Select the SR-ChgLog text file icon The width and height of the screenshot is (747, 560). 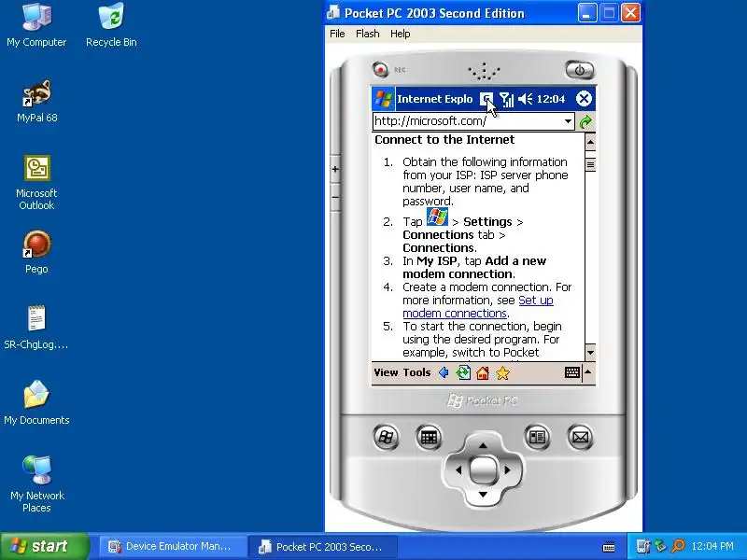click(x=36, y=328)
